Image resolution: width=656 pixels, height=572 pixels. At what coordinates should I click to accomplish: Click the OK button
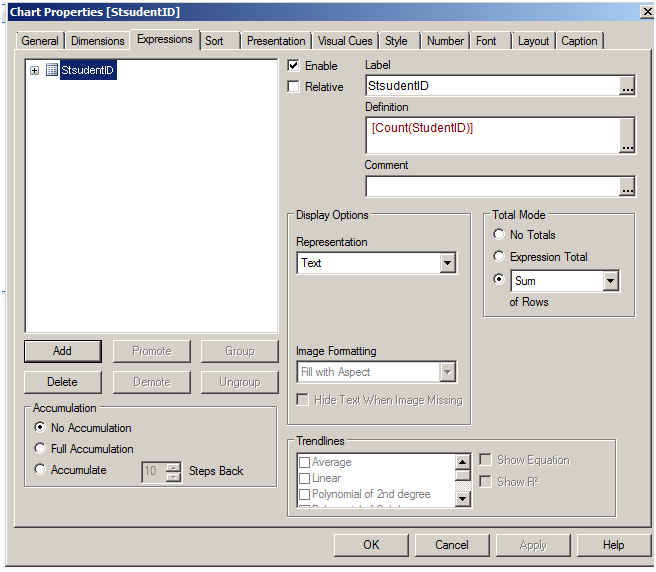371,545
